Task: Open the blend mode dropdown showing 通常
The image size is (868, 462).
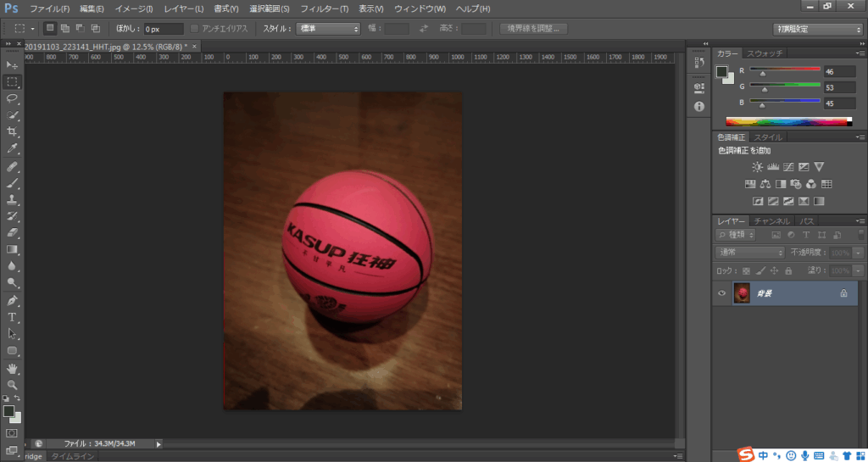Action: (x=750, y=253)
